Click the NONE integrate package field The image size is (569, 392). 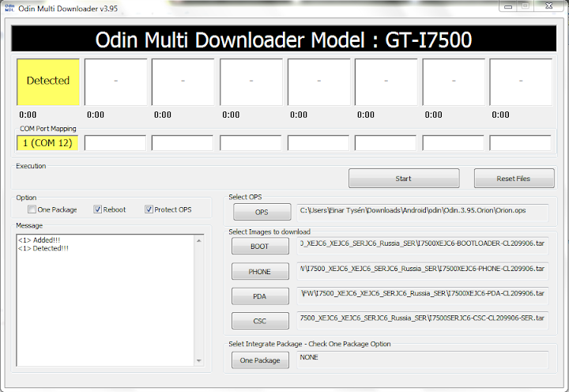pos(423,360)
